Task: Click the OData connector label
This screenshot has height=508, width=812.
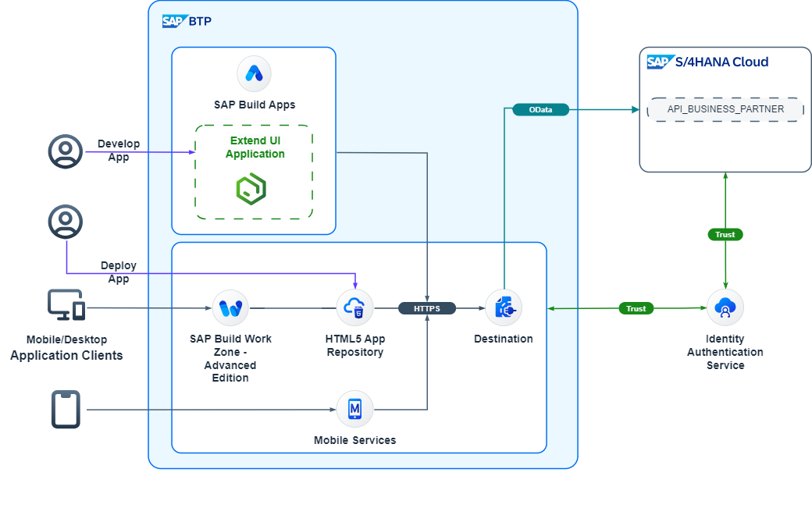Action: (x=540, y=110)
